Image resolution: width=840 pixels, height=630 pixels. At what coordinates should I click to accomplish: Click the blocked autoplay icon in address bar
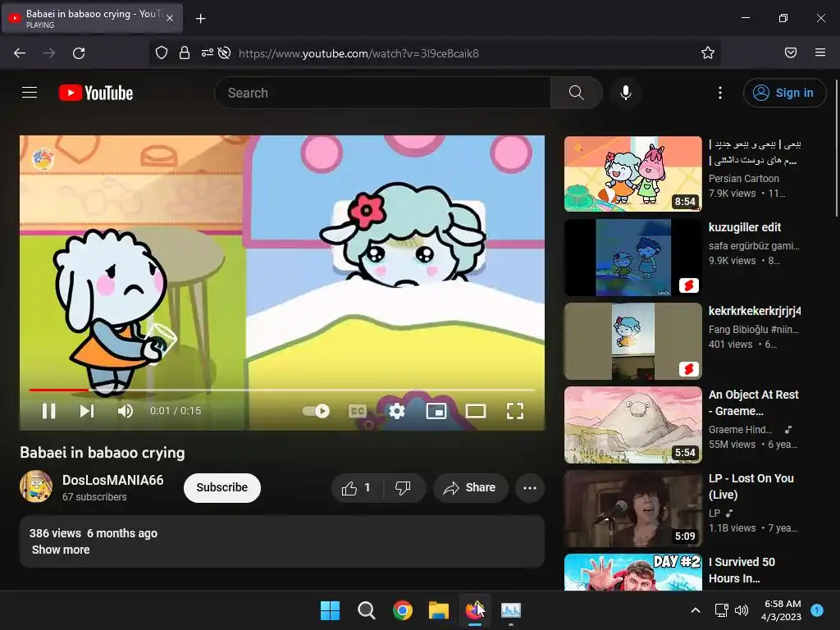tap(225, 52)
